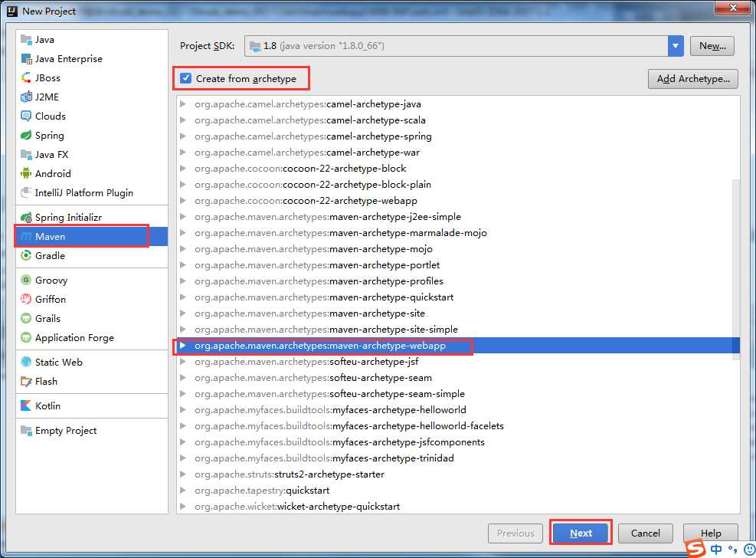Expand maven-archetype-quickstart node

click(x=183, y=297)
